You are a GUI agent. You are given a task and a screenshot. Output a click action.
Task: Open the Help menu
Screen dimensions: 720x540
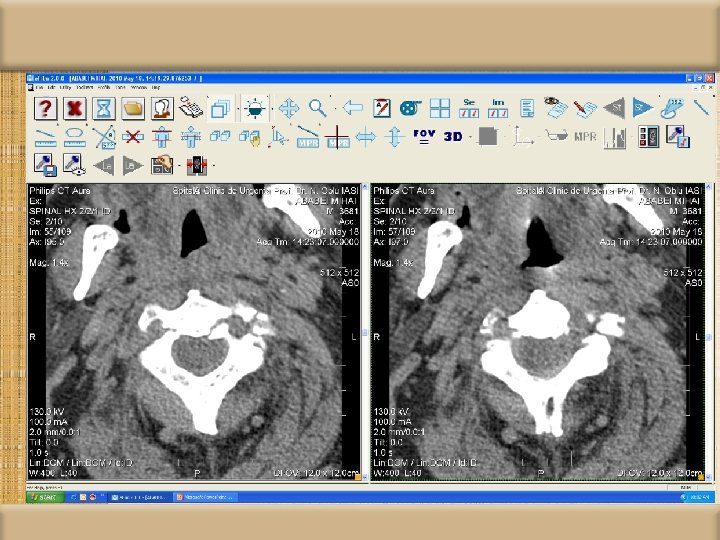pos(156,87)
